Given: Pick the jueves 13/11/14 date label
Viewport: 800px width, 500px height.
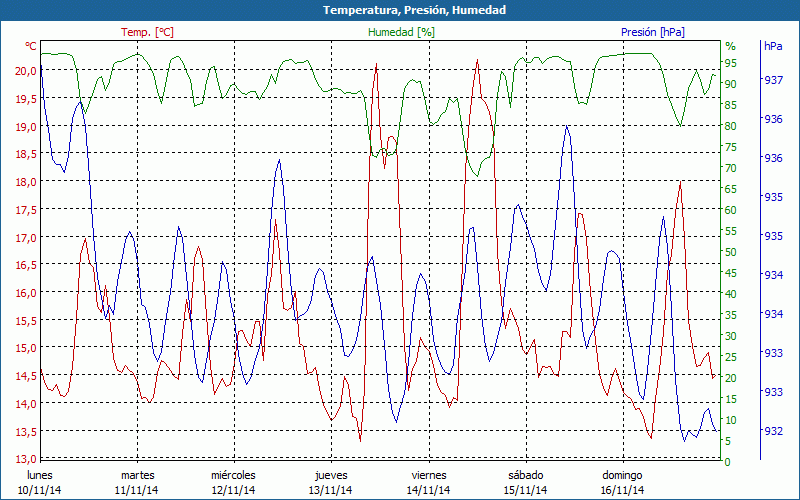Looking at the screenshot, I should pyautogui.click(x=331, y=482).
